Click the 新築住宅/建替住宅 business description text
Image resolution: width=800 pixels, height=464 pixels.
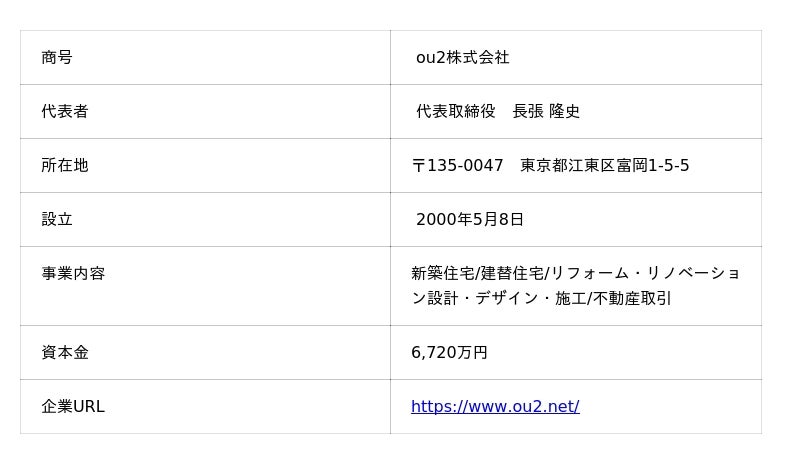point(478,274)
